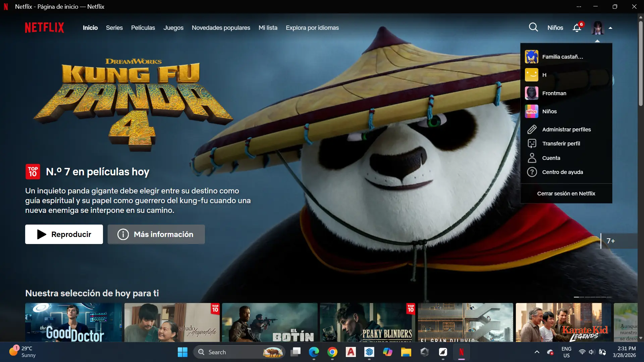The width and height of the screenshot is (644, 362).
Task: Open the weather widget 29°C Sunny
Action: [x=22, y=352]
